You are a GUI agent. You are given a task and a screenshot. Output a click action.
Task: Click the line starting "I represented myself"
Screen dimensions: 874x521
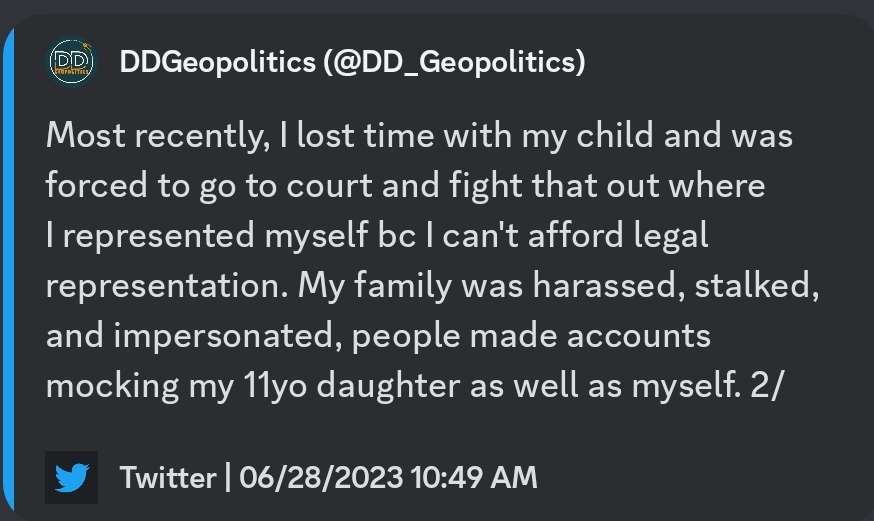coord(377,236)
